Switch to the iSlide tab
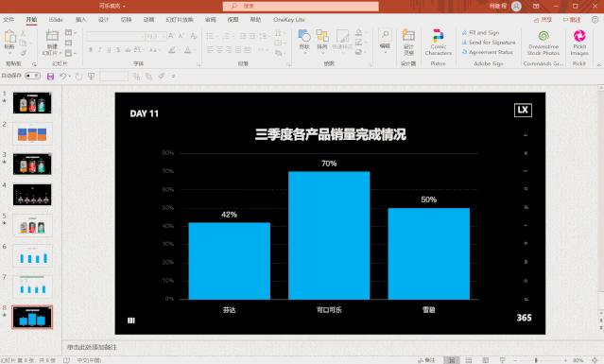Screen dimensions: 604x364 coord(56,19)
